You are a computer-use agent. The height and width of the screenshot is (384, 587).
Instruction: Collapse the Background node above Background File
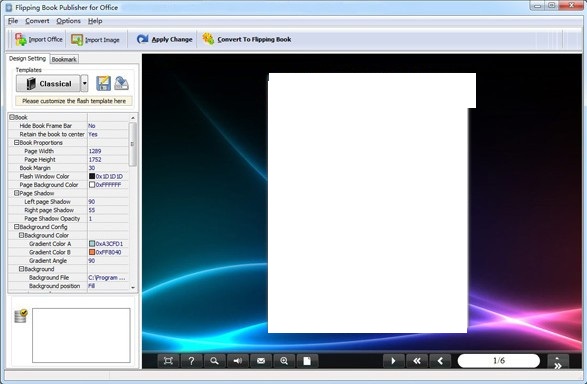point(21,269)
